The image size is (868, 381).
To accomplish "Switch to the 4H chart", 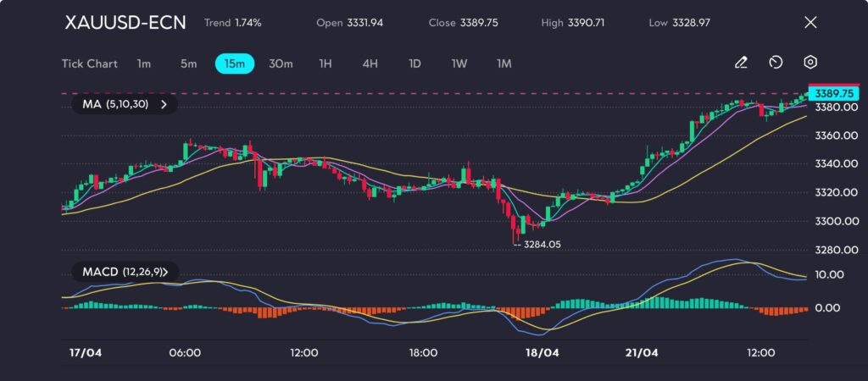I will point(370,63).
